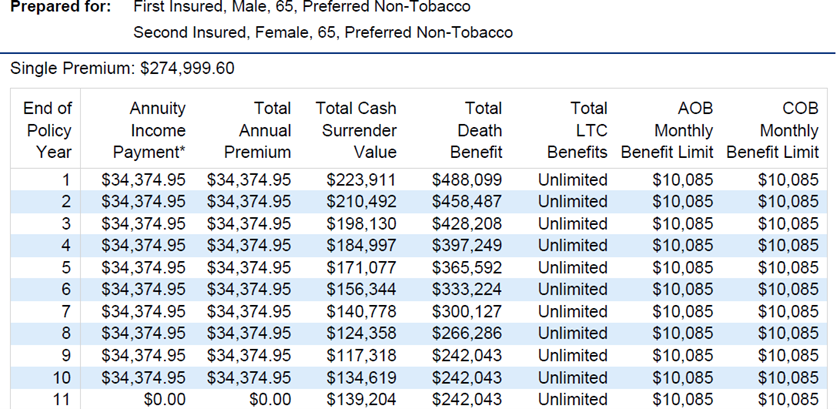Click the $139,204 cash surrender value cell

362,399
